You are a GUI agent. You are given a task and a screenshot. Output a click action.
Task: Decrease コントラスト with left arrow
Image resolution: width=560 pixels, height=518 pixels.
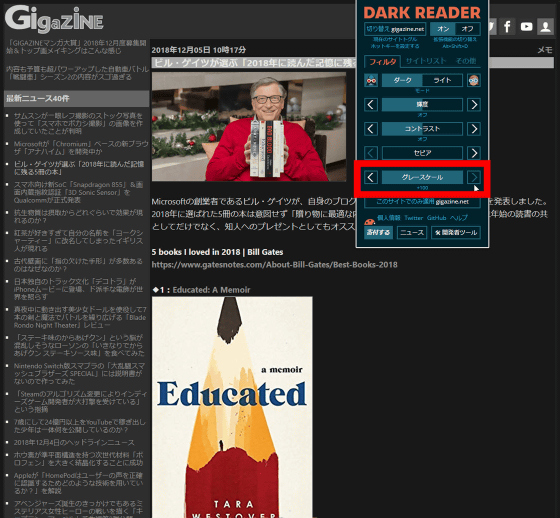pyautogui.click(x=371, y=129)
